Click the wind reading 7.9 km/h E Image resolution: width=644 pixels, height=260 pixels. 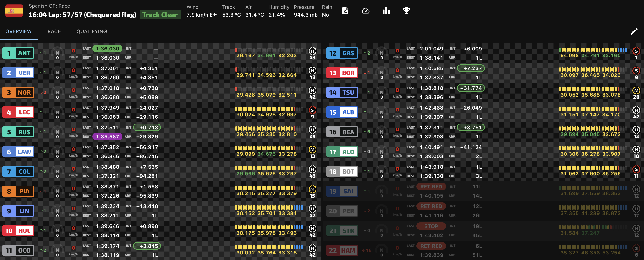pyautogui.click(x=202, y=15)
